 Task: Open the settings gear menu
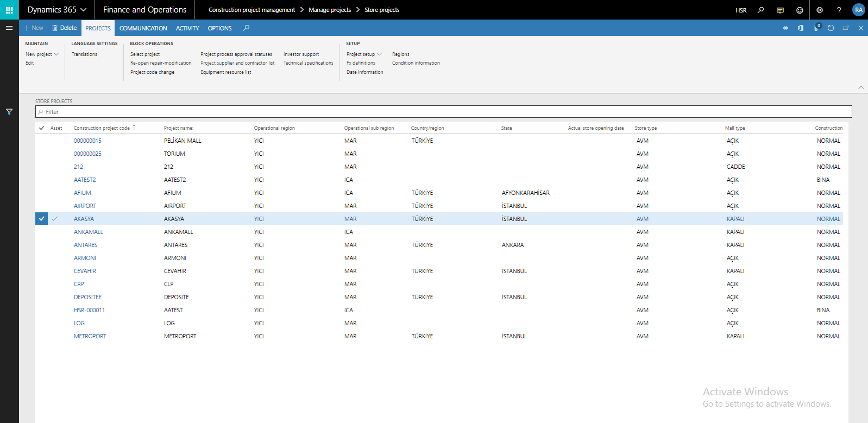pyautogui.click(x=820, y=10)
